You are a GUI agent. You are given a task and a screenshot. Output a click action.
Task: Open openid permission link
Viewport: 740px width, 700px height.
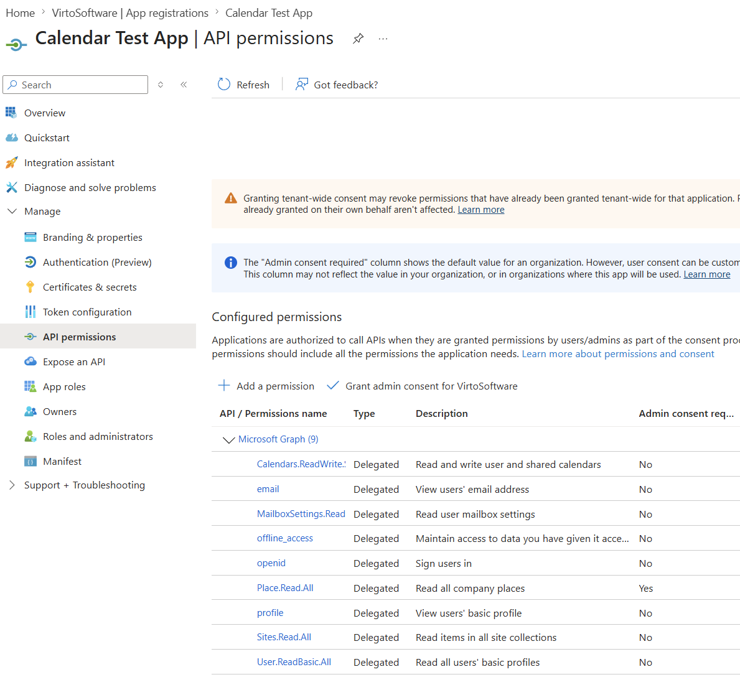click(x=271, y=562)
